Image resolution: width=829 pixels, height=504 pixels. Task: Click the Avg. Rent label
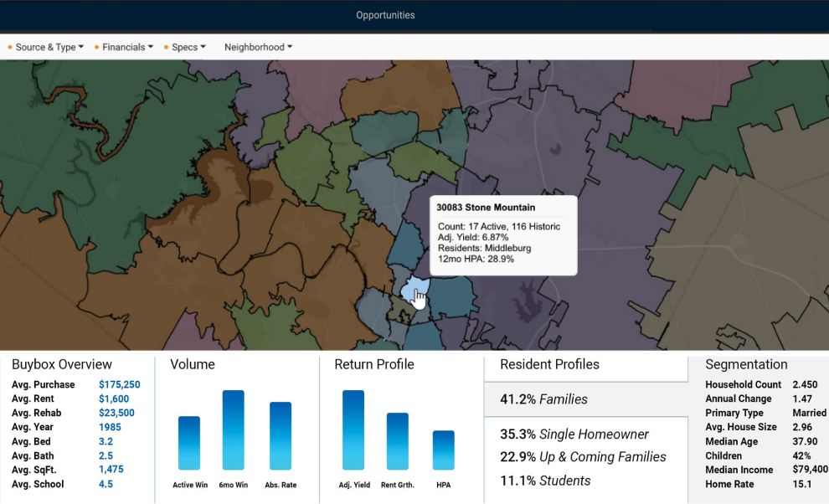click(33, 399)
